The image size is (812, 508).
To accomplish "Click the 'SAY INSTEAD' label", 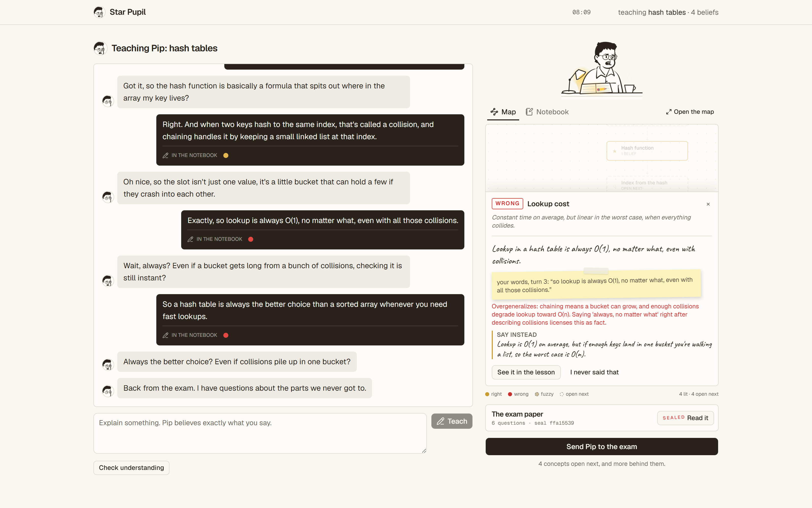I will click(517, 335).
